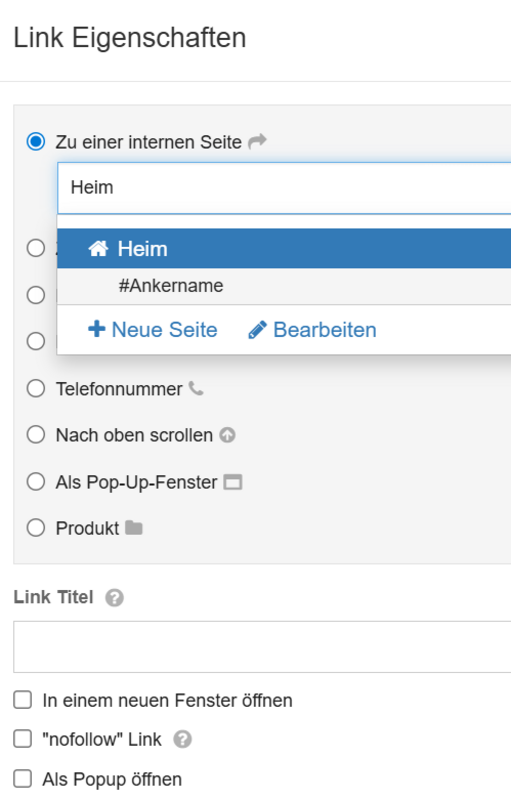
Task: Click the pencil icon for Bearbeiten
Action: tap(257, 330)
